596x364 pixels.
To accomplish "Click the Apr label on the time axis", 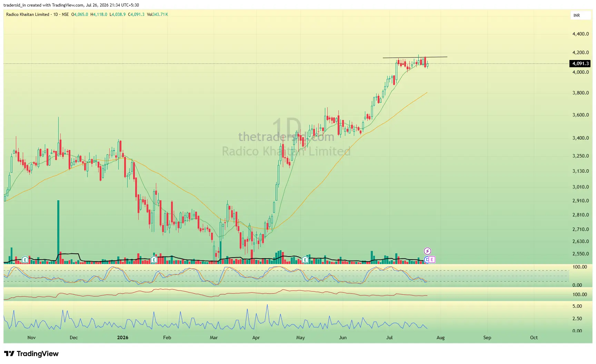I will point(256,337).
